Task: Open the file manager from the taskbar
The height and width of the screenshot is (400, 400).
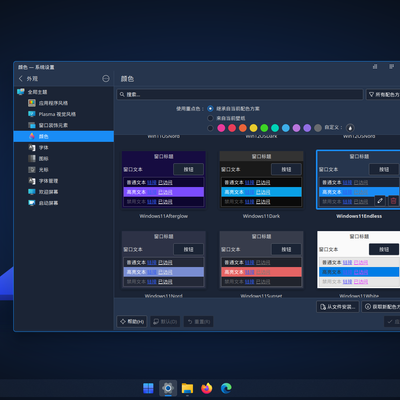Action: (x=187, y=388)
